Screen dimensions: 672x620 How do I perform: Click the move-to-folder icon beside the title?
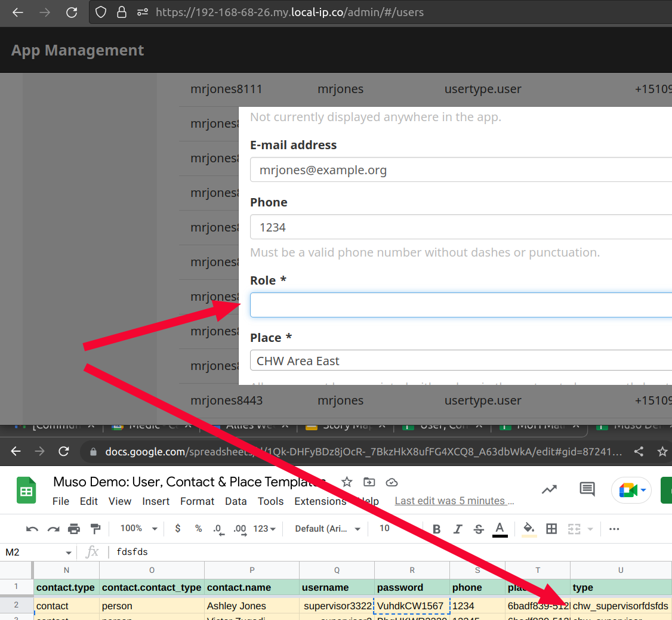tap(369, 482)
